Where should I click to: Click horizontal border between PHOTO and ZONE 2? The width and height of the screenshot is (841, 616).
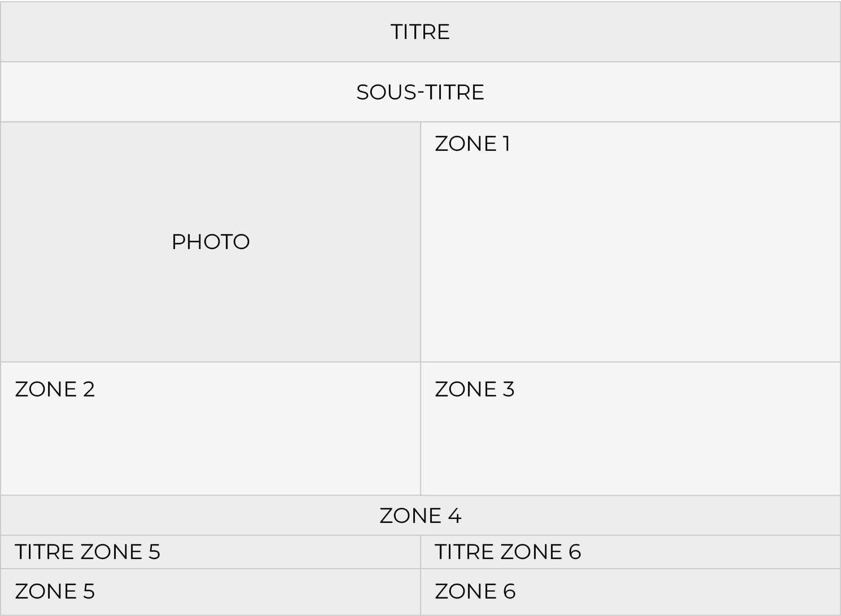pos(210,362)
